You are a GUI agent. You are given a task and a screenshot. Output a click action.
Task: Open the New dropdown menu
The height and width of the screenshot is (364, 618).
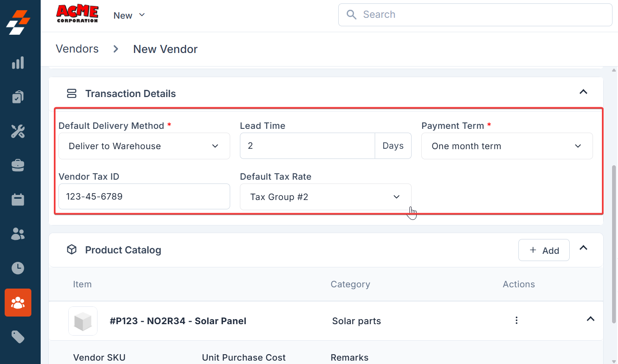[129, 16]
